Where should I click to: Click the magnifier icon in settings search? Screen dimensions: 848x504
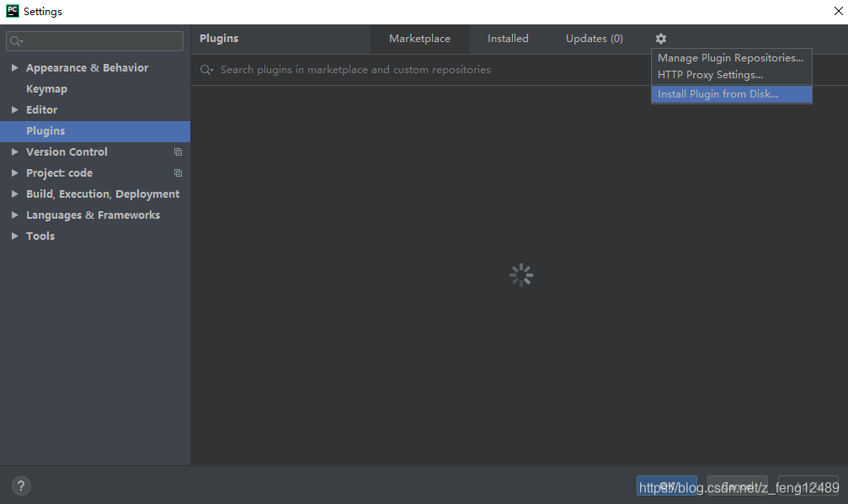pos(16,41)
